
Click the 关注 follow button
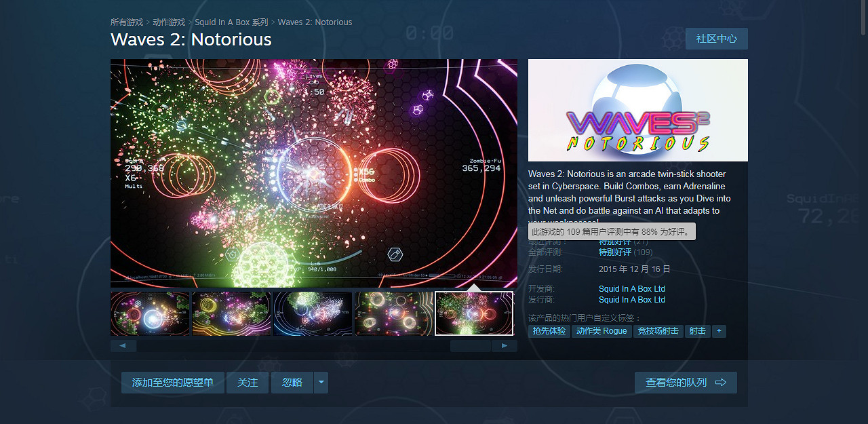[248, 383]
